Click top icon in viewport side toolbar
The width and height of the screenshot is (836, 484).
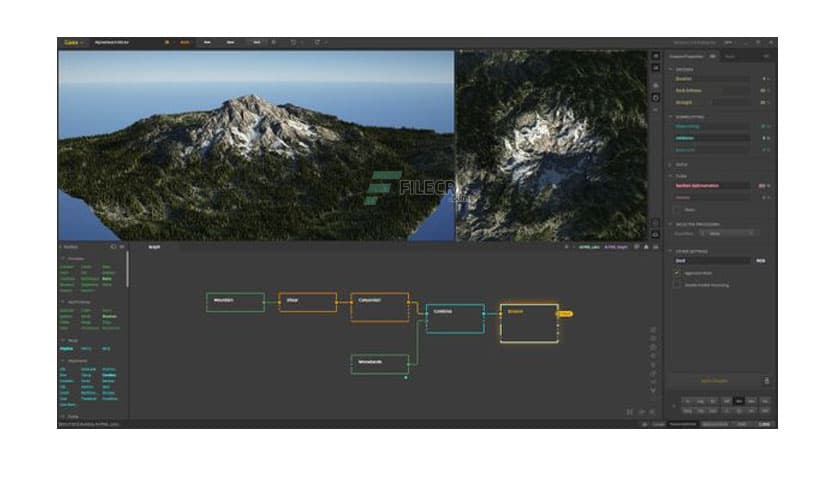(x=655, y=57)
